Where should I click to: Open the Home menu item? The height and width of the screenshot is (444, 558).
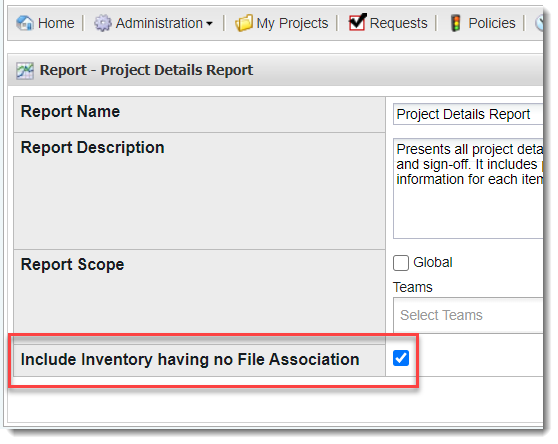coord(56,23)
